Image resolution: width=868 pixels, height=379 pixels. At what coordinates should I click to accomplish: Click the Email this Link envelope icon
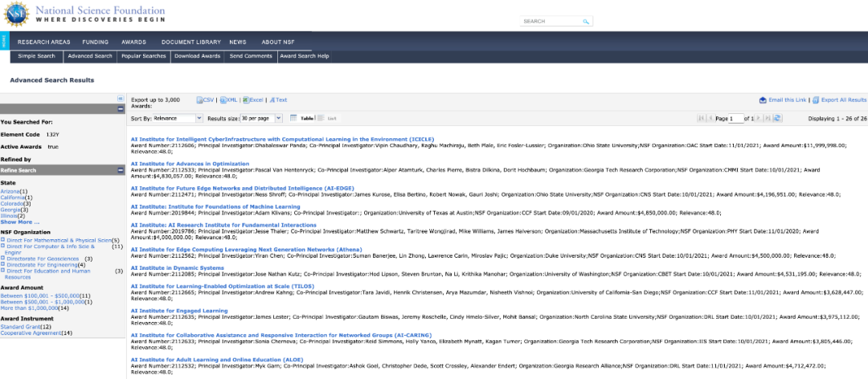click(x=763, y=100)
